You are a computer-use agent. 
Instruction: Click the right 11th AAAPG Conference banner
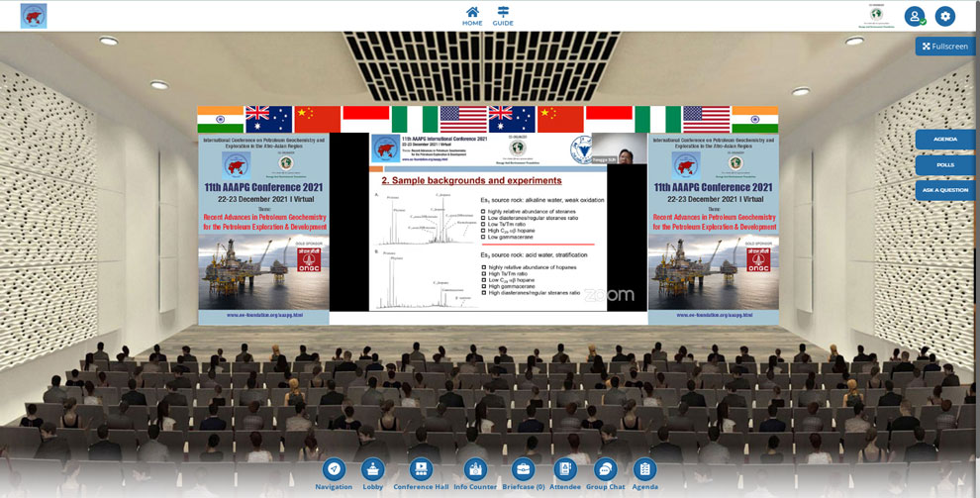click(x=713, y=229)
